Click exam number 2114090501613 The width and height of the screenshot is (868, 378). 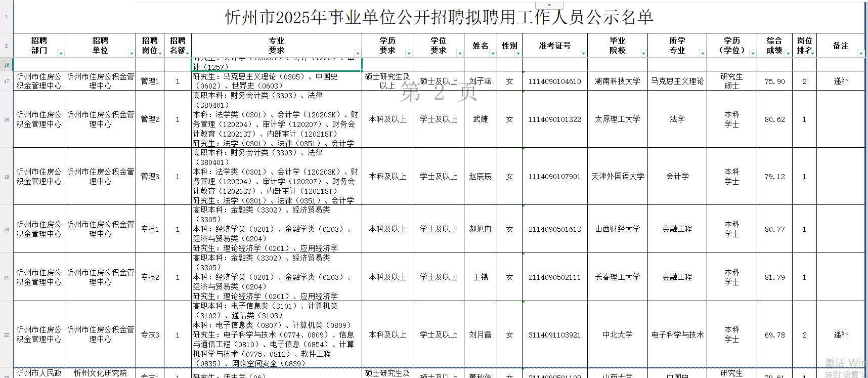pyautogui.click(x=554, y=229)
